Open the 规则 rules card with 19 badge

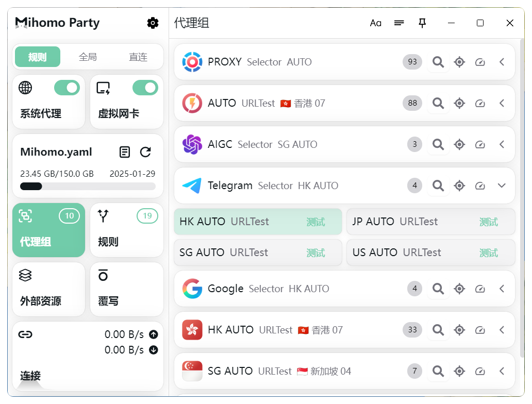click(x=126, y=230)
